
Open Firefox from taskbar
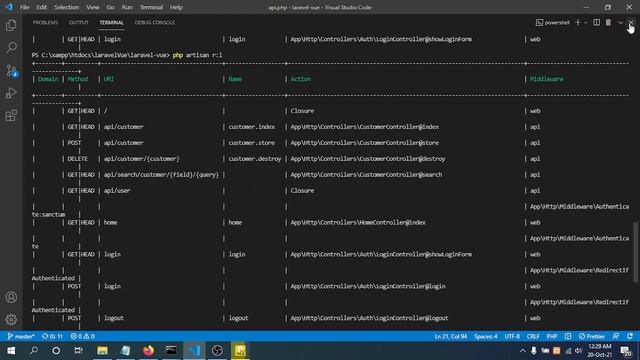[x=149, y=351]
